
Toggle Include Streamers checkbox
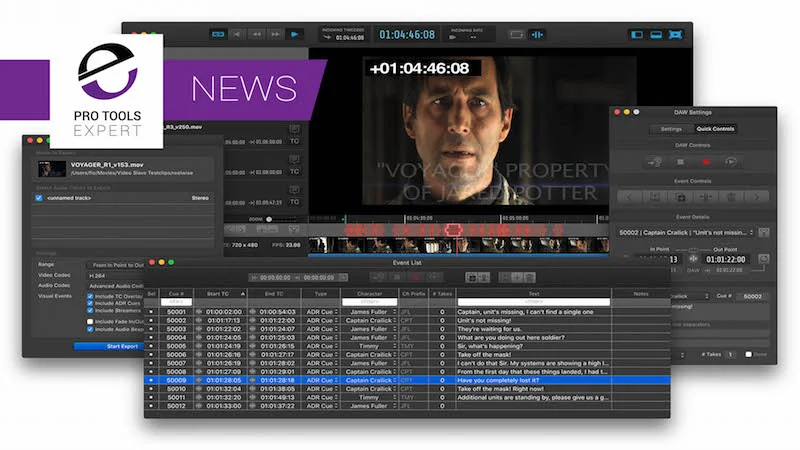click(90, 311)
